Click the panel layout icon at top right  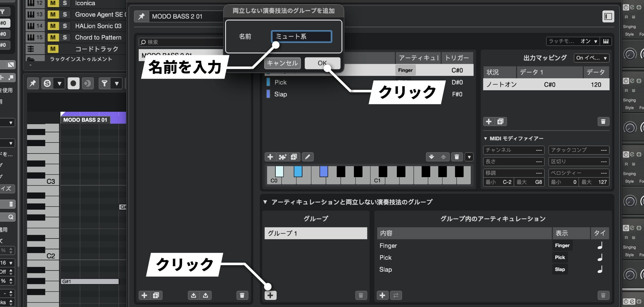click(x=608, y=17)
